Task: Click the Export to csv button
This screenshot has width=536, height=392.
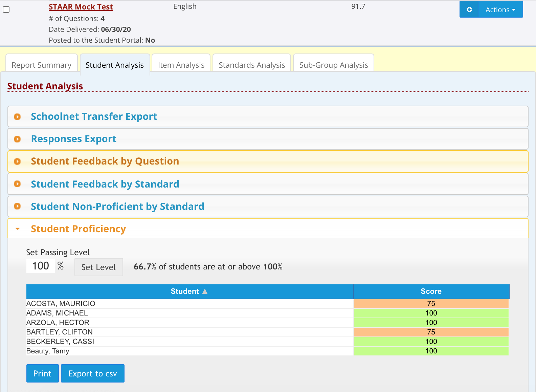Action: [x=92, y=373]
